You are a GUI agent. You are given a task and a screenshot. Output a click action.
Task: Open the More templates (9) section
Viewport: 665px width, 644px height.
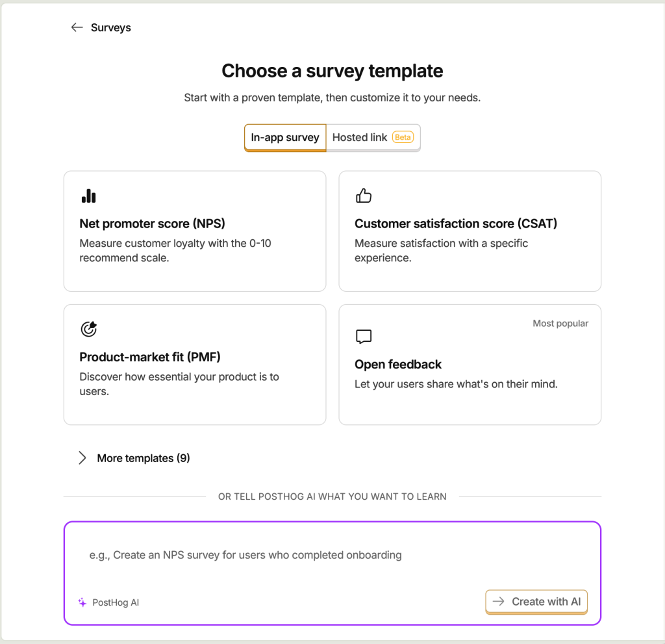(x=144, y=458)
